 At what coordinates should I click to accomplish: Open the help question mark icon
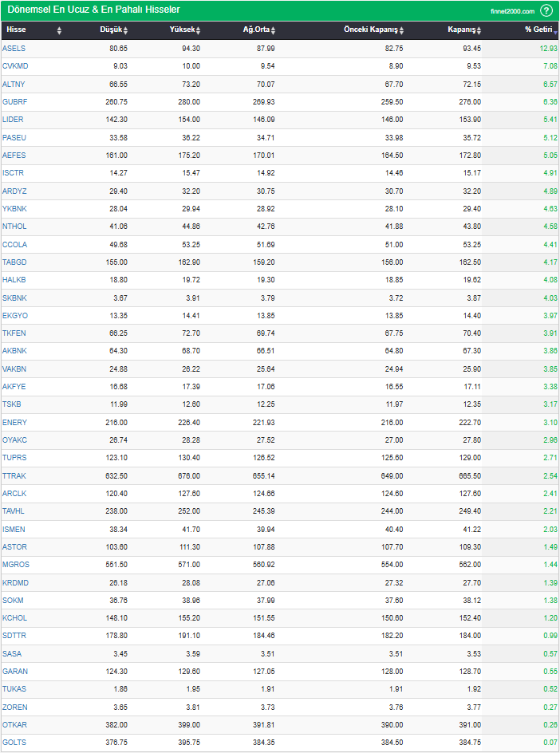[546, 10]
